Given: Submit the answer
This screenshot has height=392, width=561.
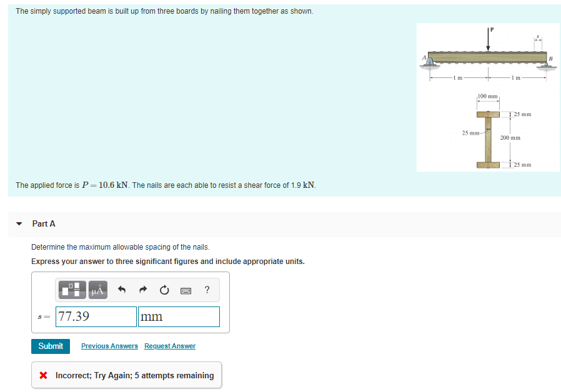Looking at the screenshot, I should 50,346.
